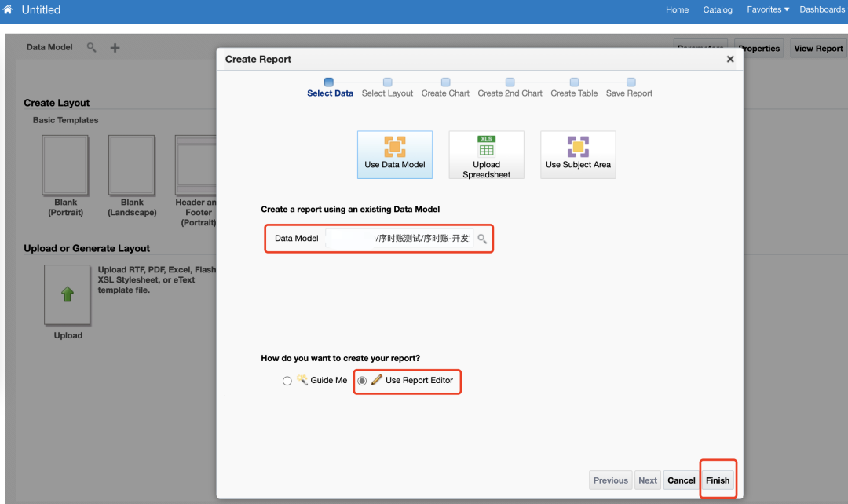Choose the Blank (Landscape) template
This screenshot has width=848, height=504.
tap(132, 165)
